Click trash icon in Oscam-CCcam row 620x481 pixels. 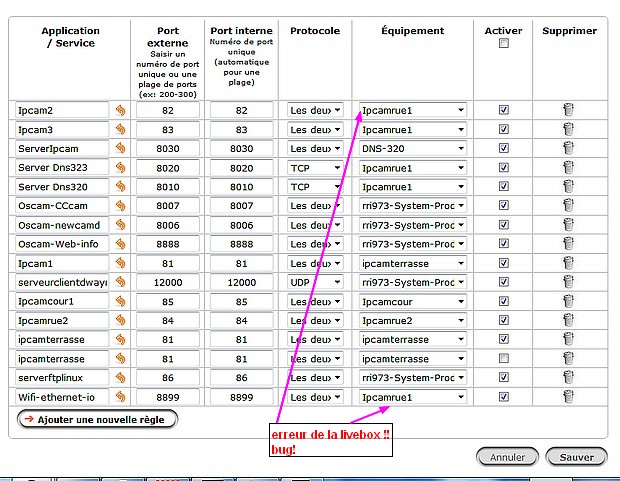568,206
